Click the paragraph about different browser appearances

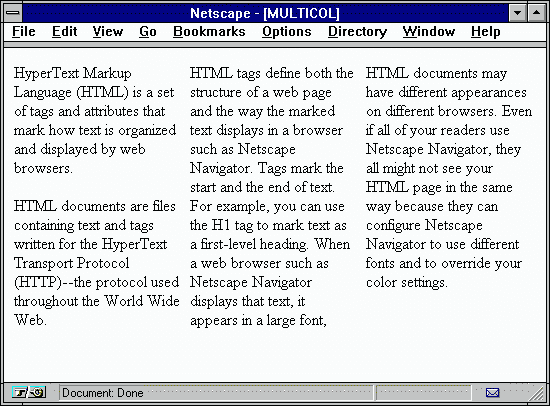[x=449, y=178]
